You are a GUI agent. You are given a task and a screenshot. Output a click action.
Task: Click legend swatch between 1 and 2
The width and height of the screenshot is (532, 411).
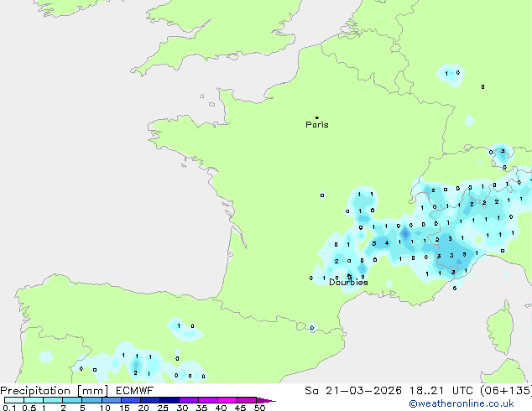(x=53, y=400)
